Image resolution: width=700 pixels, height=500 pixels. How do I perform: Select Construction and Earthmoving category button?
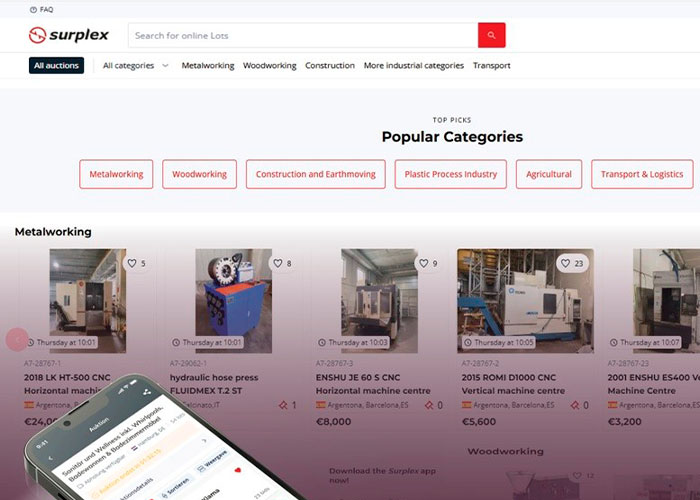(316, 174)
